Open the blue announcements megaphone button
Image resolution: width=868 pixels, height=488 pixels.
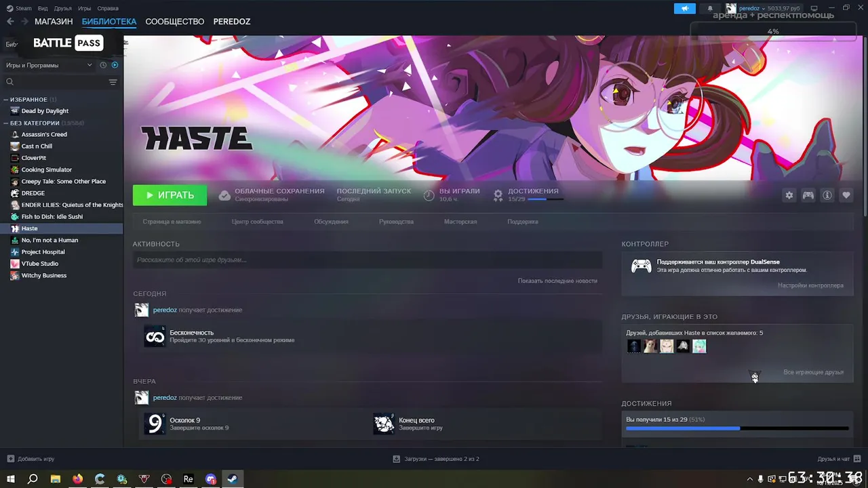(684, 8)
